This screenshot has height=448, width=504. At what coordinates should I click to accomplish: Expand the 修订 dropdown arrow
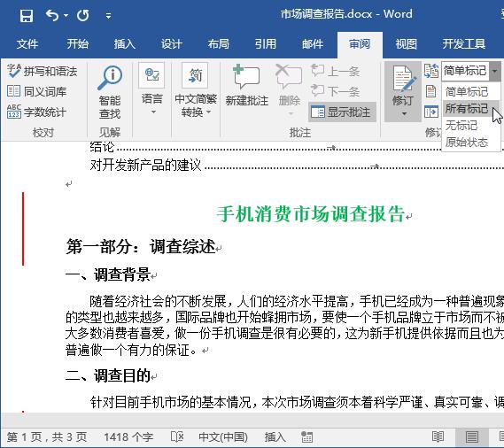(x=404, y=113)
